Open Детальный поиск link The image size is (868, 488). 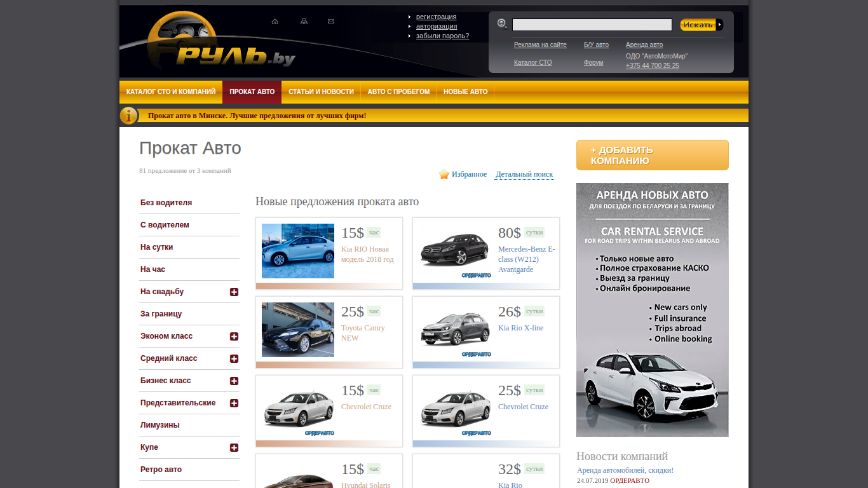524,174
